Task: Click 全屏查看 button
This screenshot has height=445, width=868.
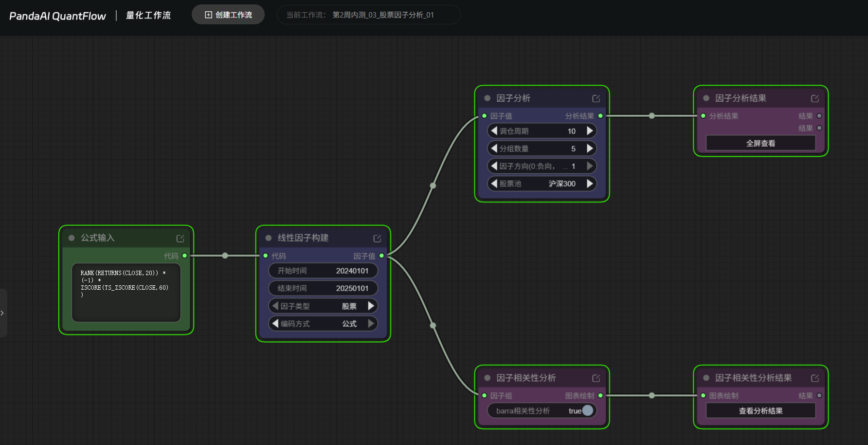Action: coord(760,143)
